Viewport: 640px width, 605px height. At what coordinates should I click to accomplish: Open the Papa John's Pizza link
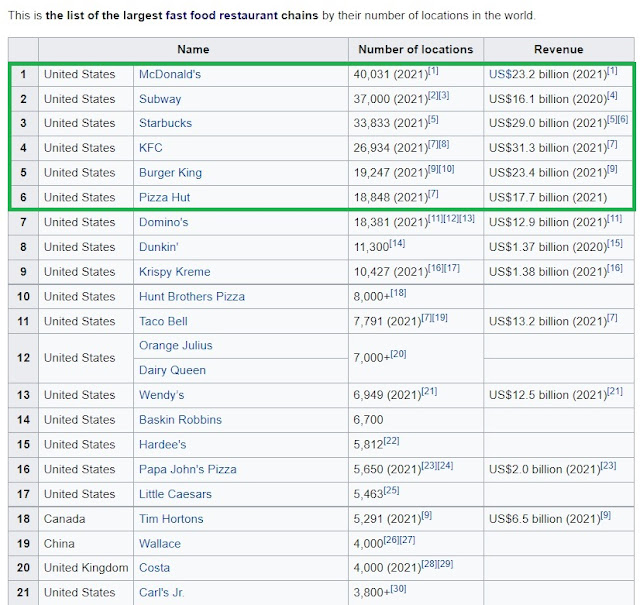point(188,469)
